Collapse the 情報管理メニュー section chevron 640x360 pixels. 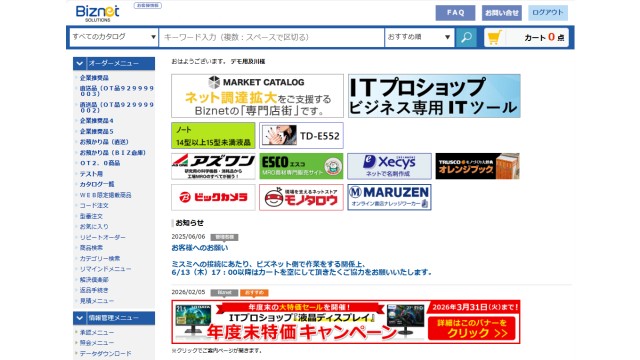click(80, 318)
